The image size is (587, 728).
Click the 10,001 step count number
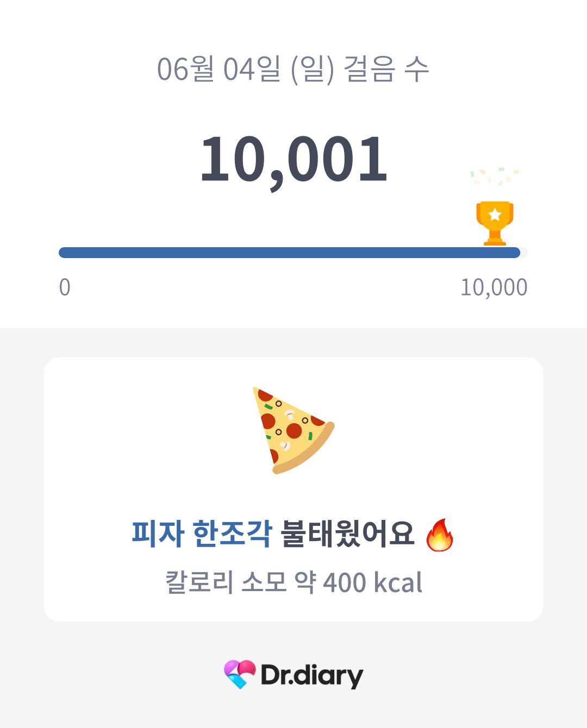[293, 159]
